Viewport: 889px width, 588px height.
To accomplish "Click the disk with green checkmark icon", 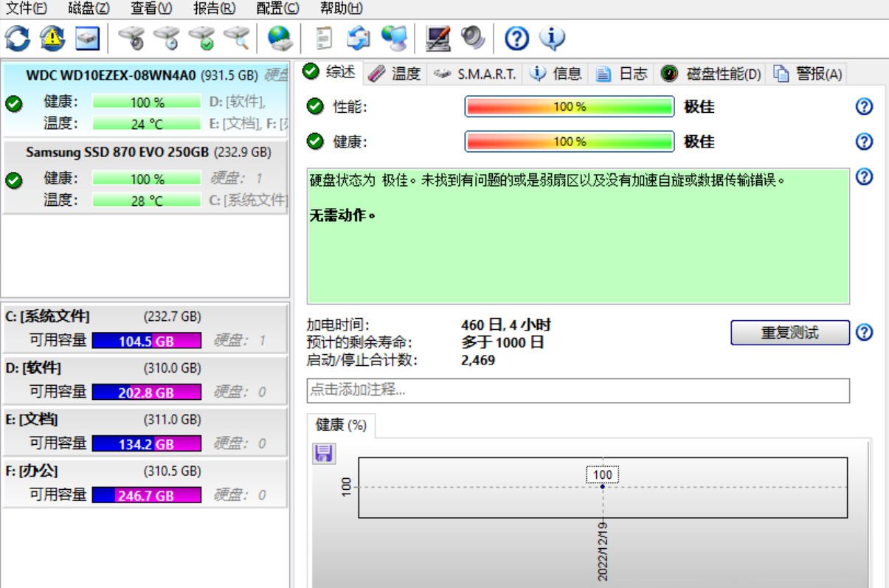I will [x=201, y=38].
